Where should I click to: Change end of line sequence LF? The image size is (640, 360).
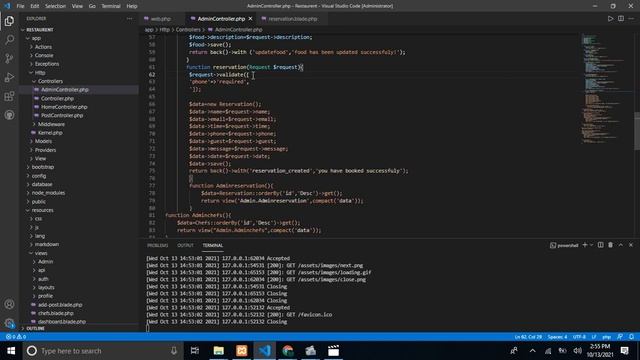594,337
